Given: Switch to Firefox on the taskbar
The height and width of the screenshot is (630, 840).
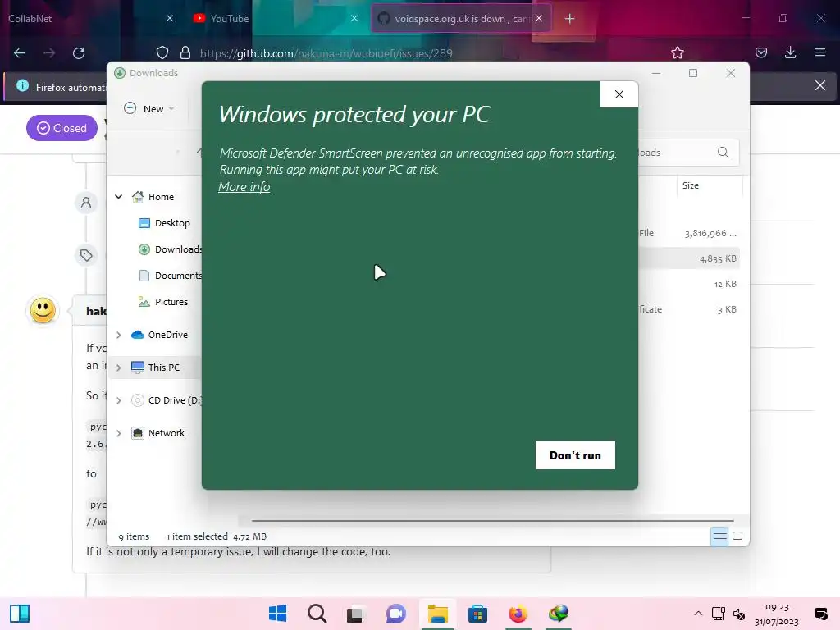Looking at the screenshot, I should click(x=518, y=614).
